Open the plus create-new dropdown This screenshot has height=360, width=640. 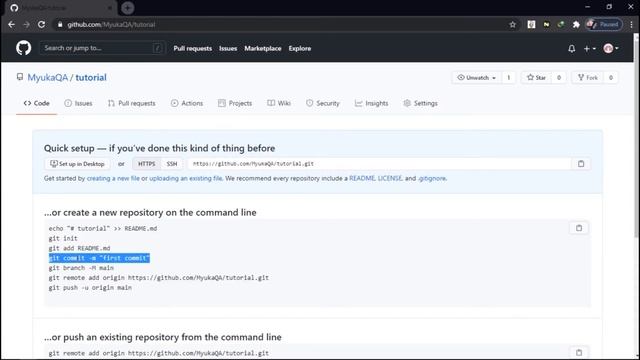(589, 49)
